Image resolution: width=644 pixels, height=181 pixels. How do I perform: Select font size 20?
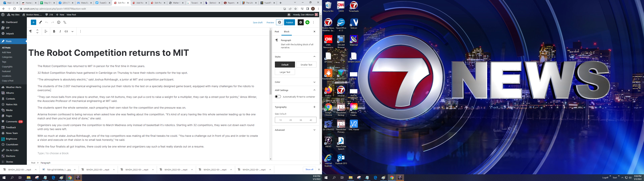tap(290, 120)
